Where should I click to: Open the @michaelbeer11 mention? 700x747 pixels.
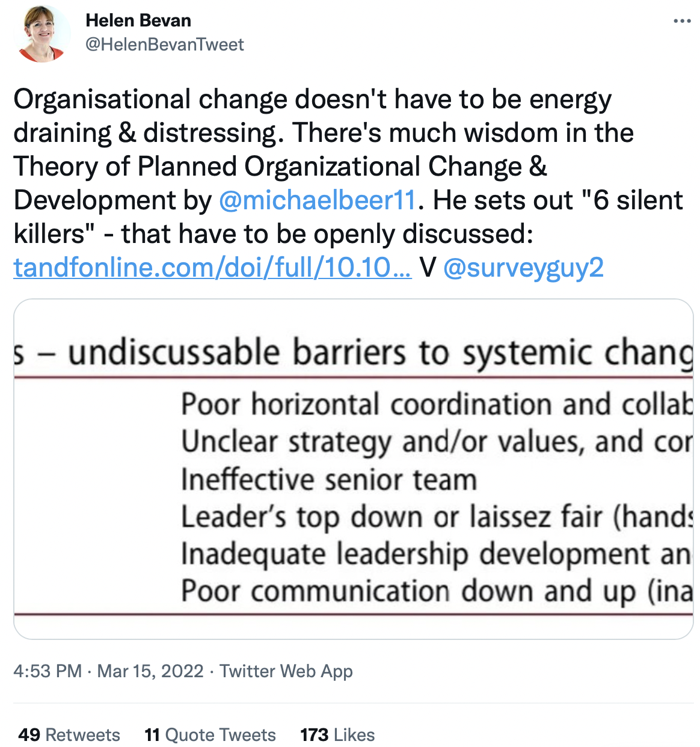[x=318, y=200]
